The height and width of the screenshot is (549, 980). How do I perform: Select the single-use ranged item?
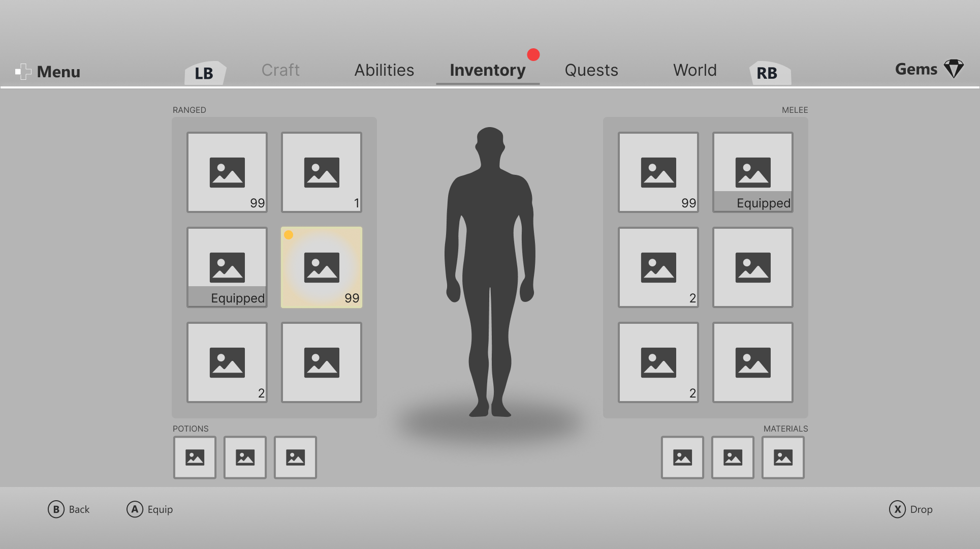pyautogui.click(x=321, y=172)
